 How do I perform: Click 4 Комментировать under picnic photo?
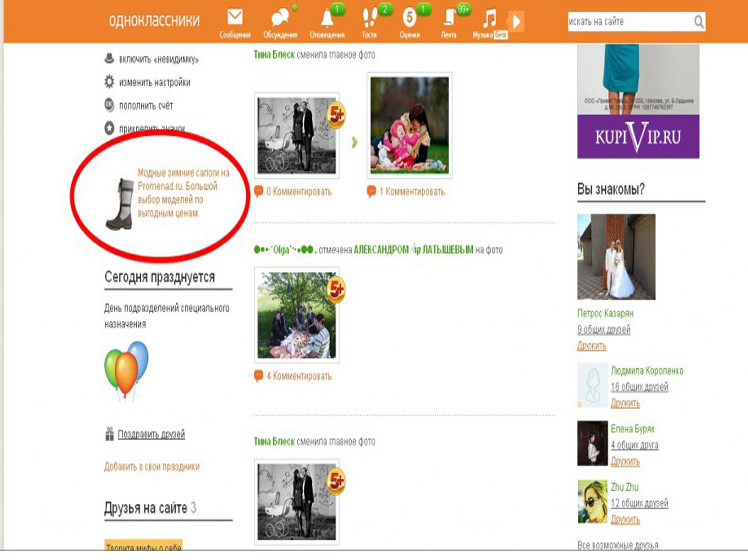tap(298, 376)
